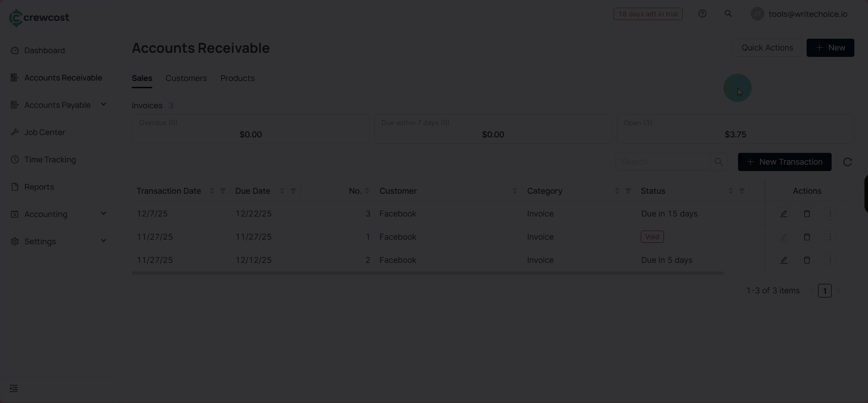Open the Quick Actions button
Image resolution: width=868 pixels, height=403 pixels.
pyautogui.click(x=767, y=48)
